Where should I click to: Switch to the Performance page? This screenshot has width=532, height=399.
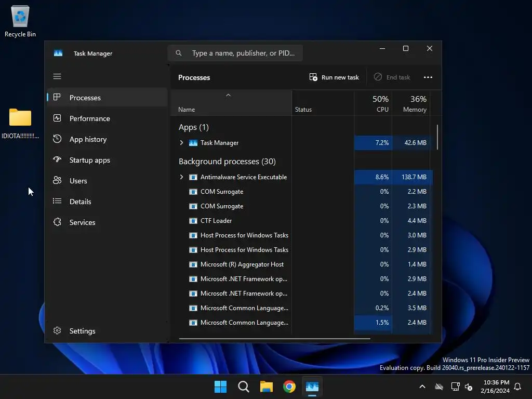[107, 118]
